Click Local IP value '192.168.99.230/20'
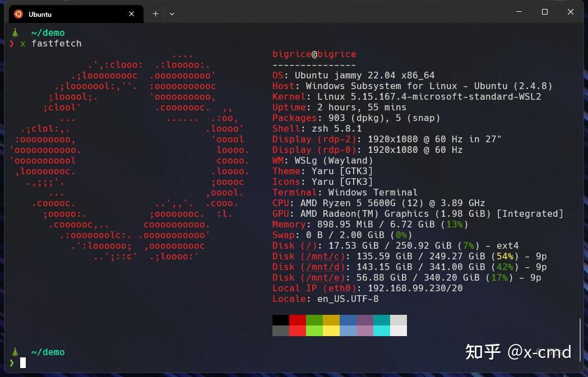Viewport: 588px width, 377px height. point(415,288)
